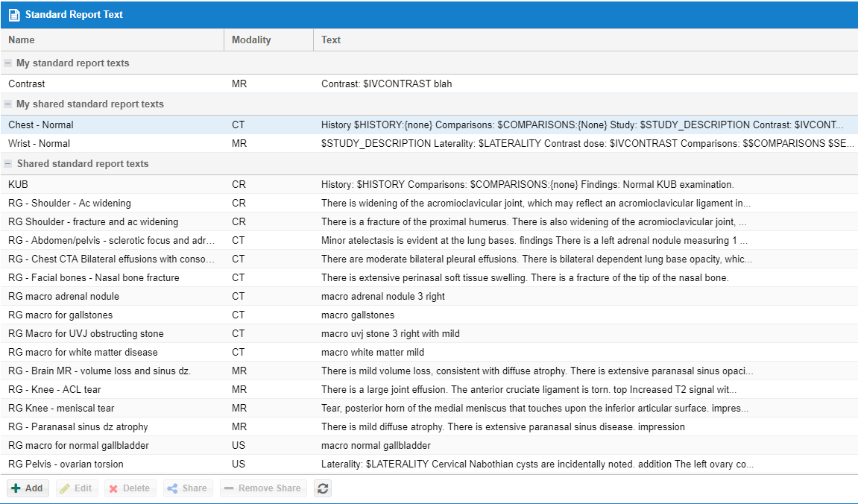The image size is (858, 504).
Task: Sort by the Modality column header
Action: [268, 40]
